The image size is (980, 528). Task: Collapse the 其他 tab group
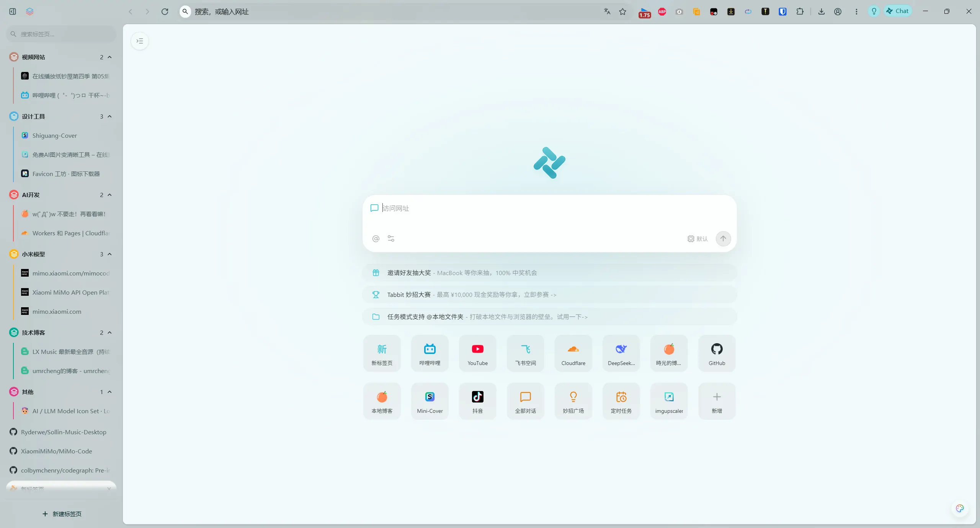(x=110, y=392)
